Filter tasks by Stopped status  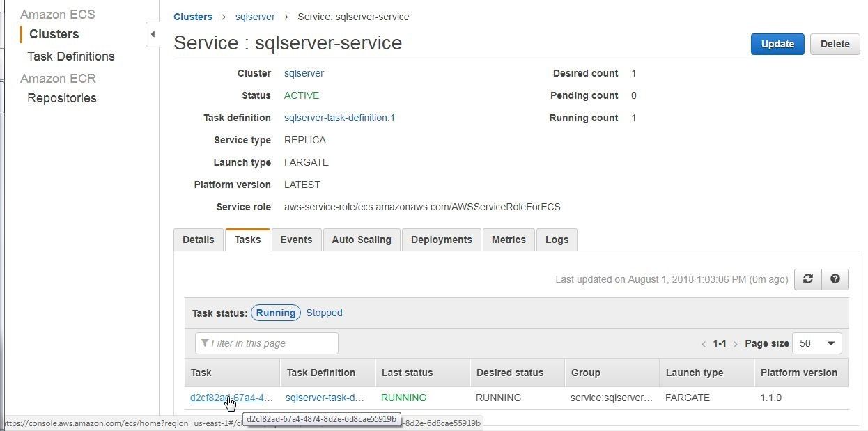(x=324, y=313)
